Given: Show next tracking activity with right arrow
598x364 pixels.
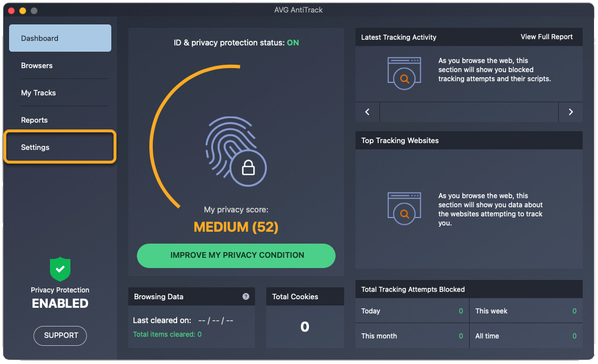Looking at the screenshot, I should coord(571,112).
